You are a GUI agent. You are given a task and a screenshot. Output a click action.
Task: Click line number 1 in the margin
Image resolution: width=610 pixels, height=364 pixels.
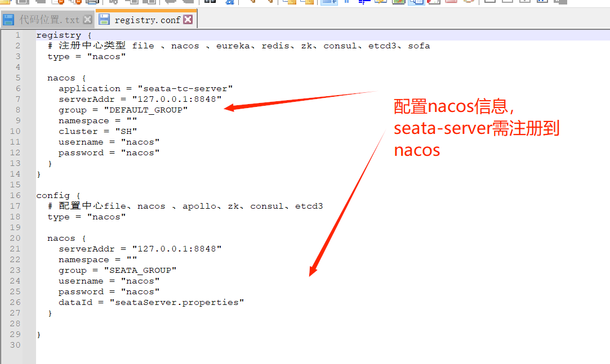pyautogui.click(x=18, y=35)
